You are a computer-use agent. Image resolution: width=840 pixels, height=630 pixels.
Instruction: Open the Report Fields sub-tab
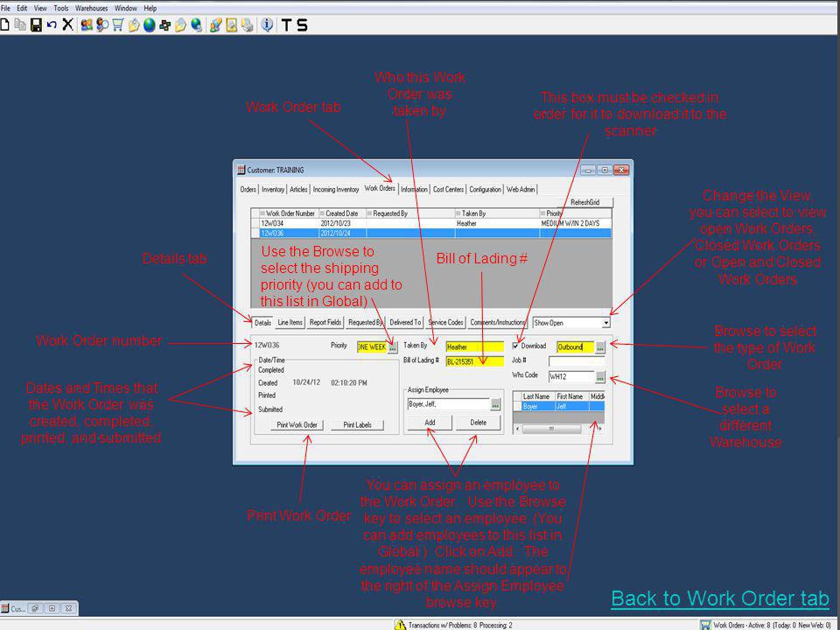(325, 323)
